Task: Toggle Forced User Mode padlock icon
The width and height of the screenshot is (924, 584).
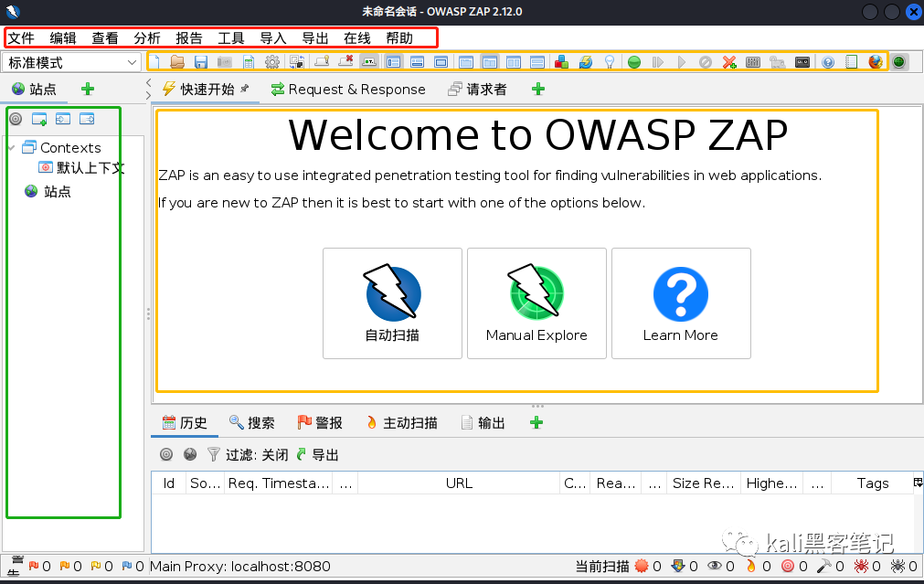Action: click(x=778, y=62)
